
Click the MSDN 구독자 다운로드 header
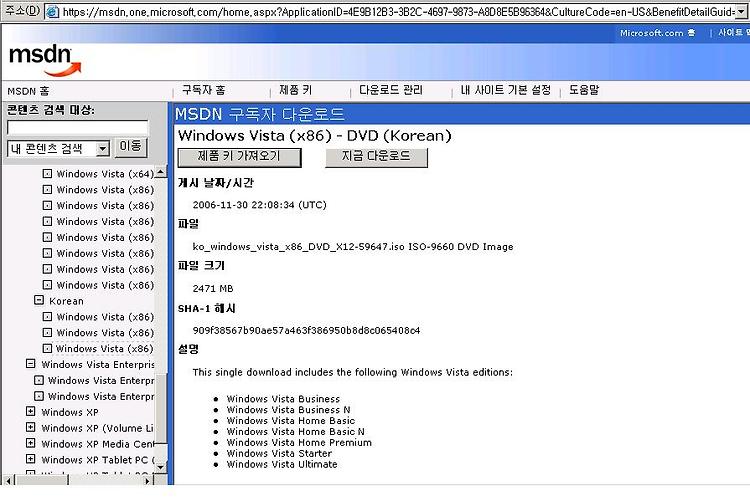[x=260, y=114]
